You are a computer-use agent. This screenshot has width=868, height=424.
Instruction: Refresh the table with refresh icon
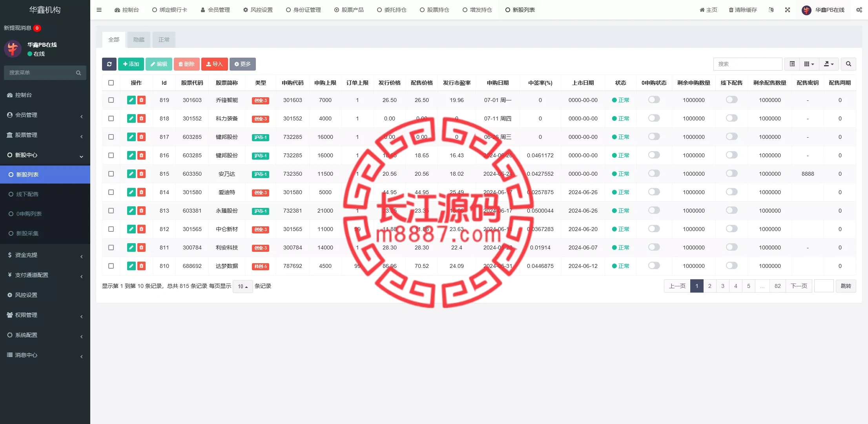109,64
